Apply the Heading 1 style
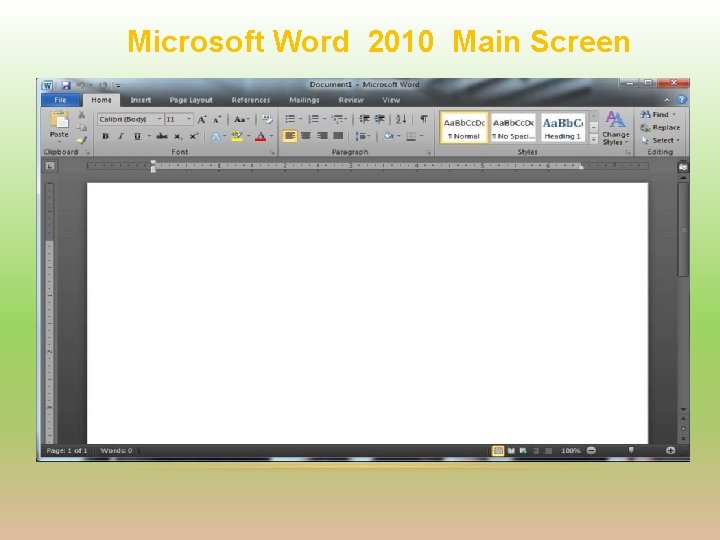 point(562,128)
